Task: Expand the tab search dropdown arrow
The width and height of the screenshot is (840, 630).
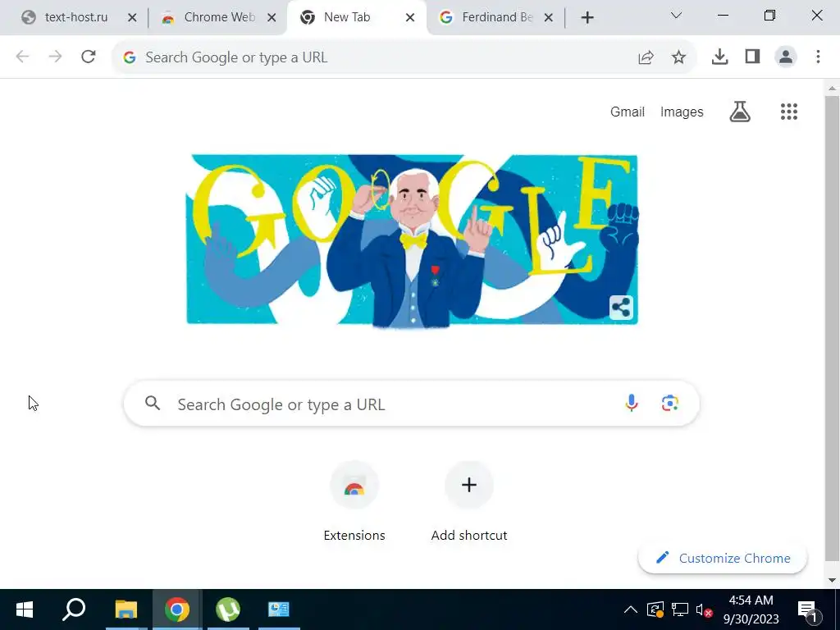Action: (676, 16)
